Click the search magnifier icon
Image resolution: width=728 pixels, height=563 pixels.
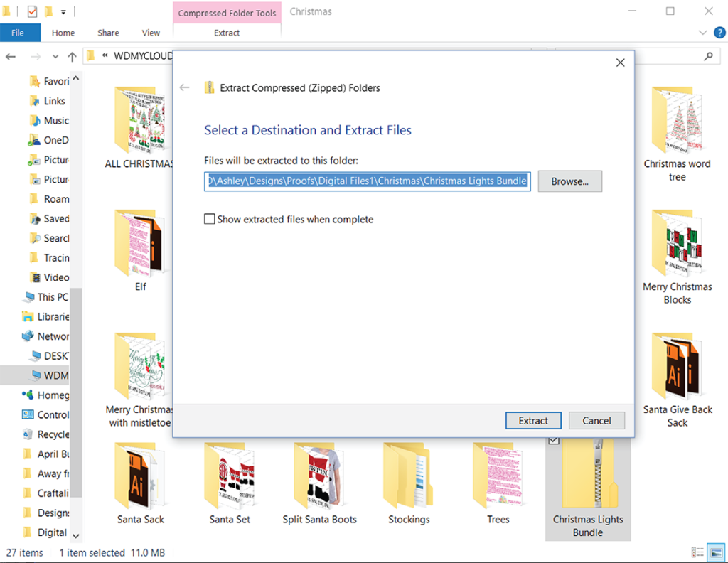(x=709, y=56)
